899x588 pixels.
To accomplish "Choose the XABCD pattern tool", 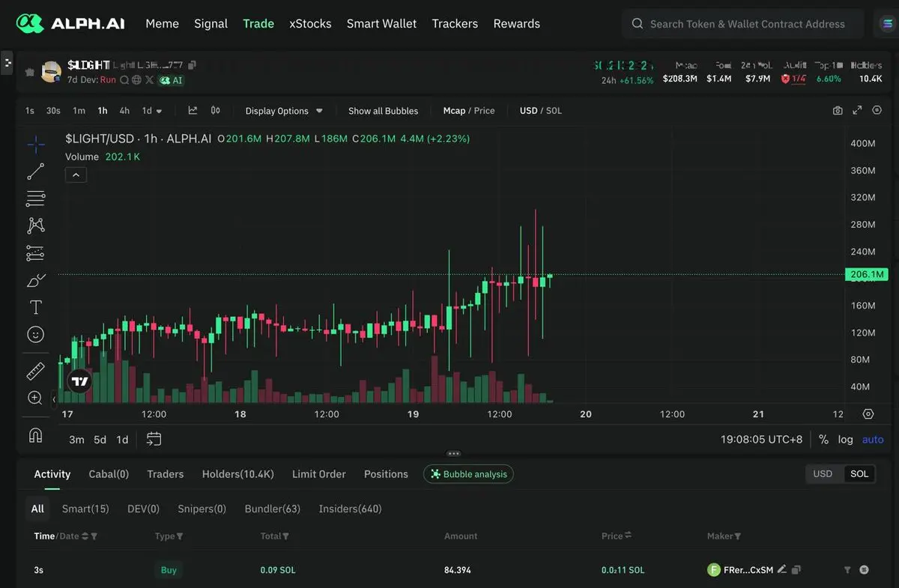I will 35,225.
